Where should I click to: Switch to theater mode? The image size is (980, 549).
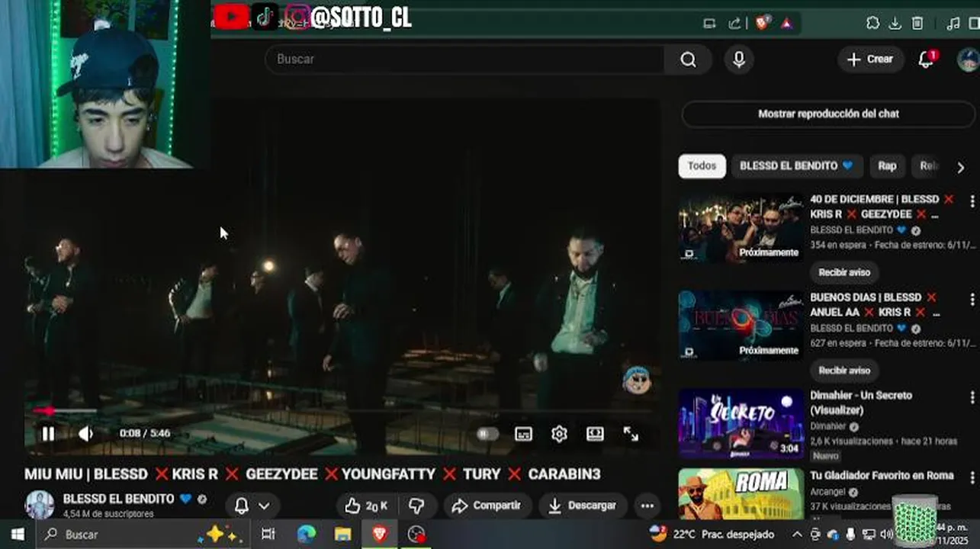coord(595,434)
